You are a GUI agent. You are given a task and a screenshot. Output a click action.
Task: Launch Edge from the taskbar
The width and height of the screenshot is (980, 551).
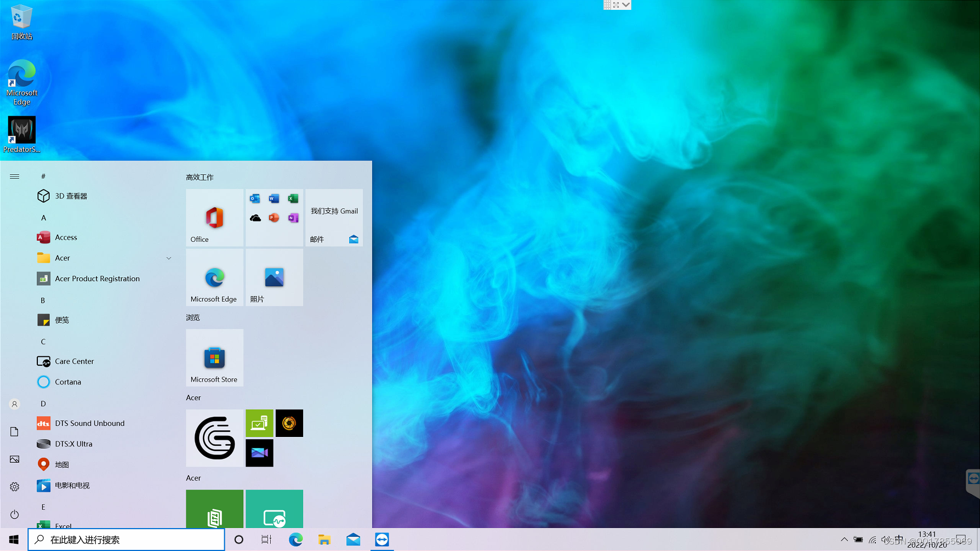coord(295,539)
